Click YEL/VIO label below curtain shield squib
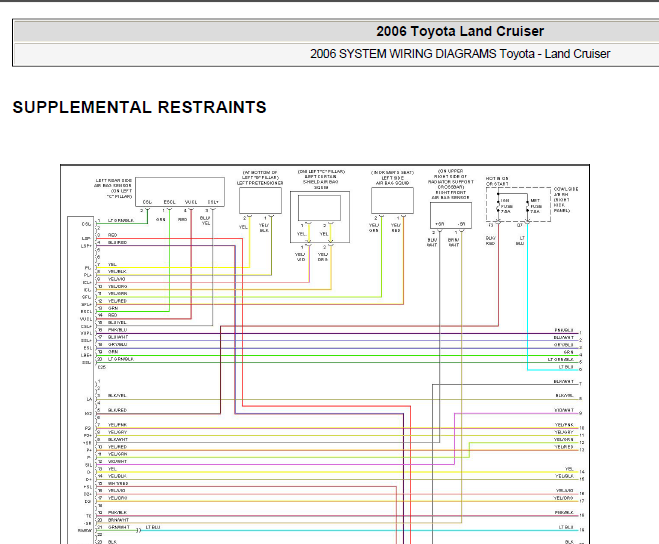This screenshot has height=544, width=659. click(300, 257)
